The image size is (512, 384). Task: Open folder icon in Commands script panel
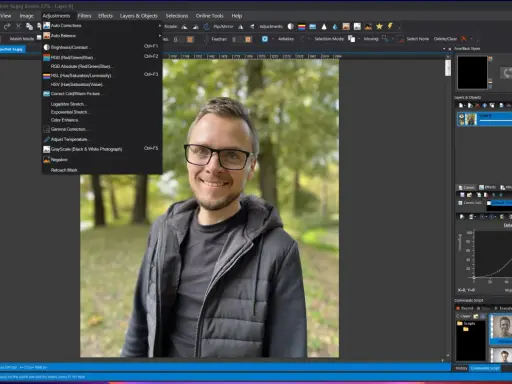click(x=476, y=316)
